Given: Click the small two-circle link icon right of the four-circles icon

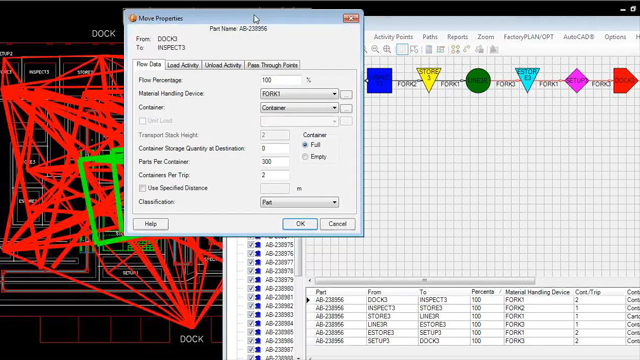Looking at the screenshot, I should (467, 49).
